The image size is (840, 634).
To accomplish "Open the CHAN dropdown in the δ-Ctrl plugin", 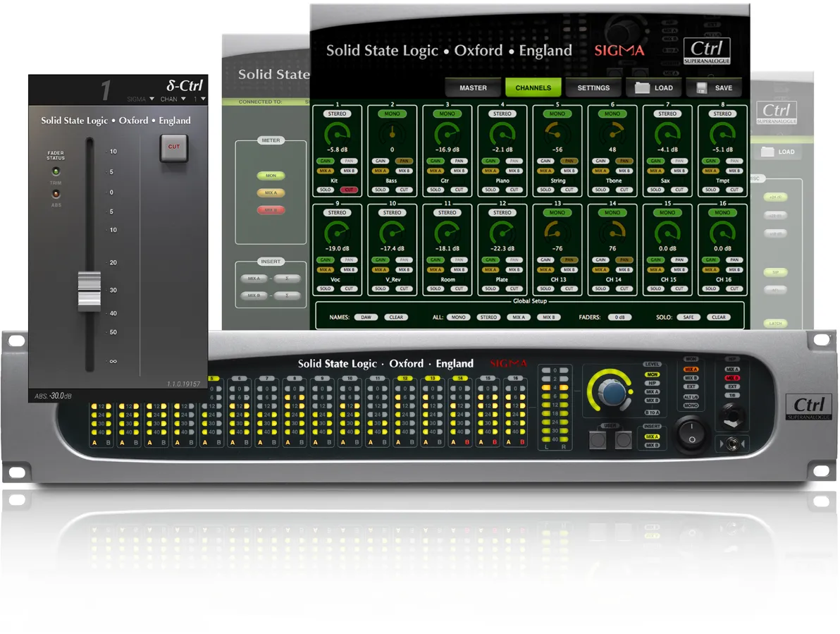I will [173, 99].
